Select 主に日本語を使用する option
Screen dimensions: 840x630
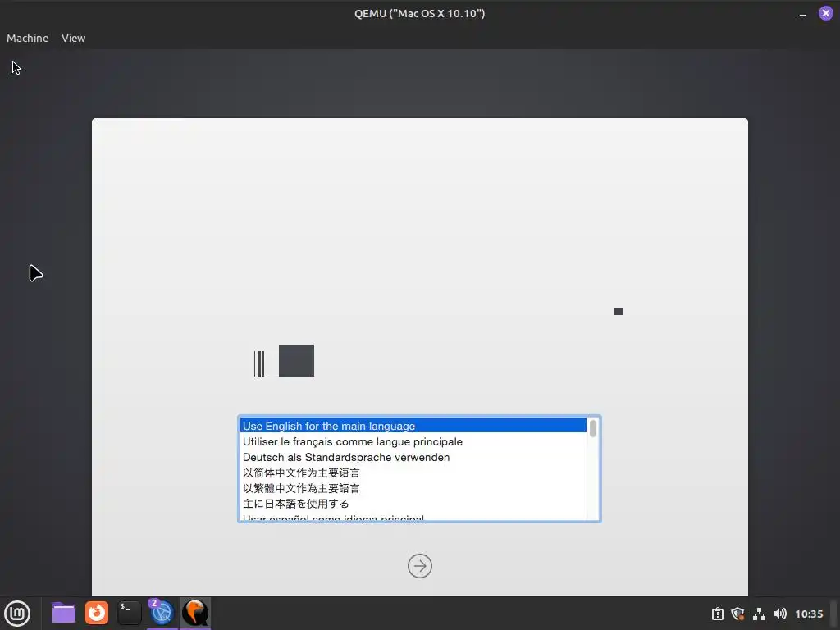pos(413,504)
